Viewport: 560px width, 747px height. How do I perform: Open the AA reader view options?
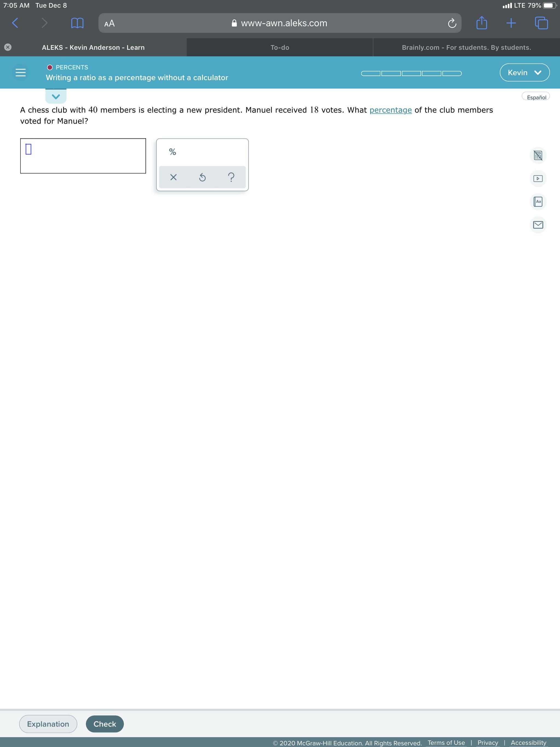pyautogui.click(x=109, y=23)
